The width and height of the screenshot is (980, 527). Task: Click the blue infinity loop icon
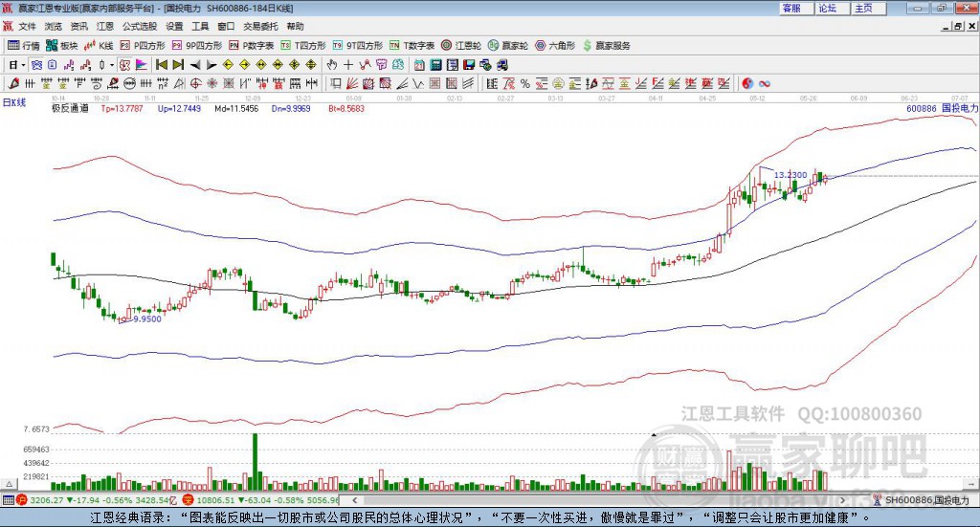[x=765, y=83]
